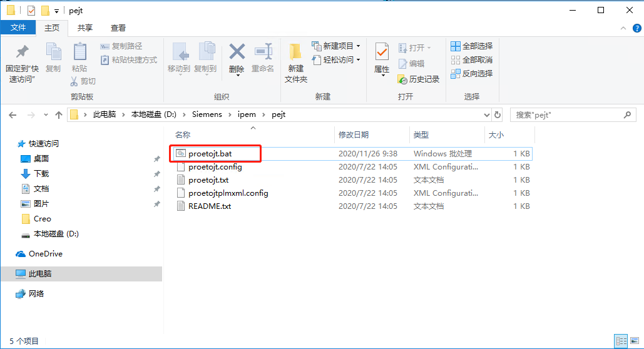Expand chevron after Siemens in path
Viewport: 644px width, 349px height.
(x=230, y=114)
